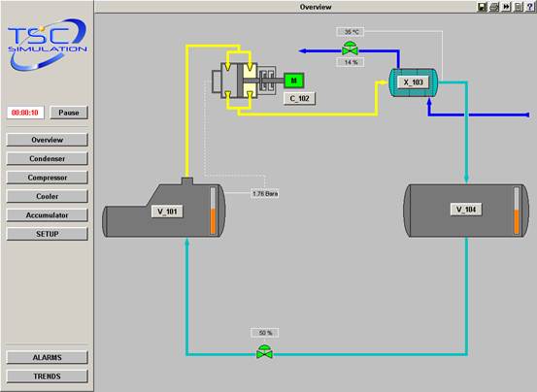
Task: Click the 14 % valve position readout
Action: click(x=351, y=62)
